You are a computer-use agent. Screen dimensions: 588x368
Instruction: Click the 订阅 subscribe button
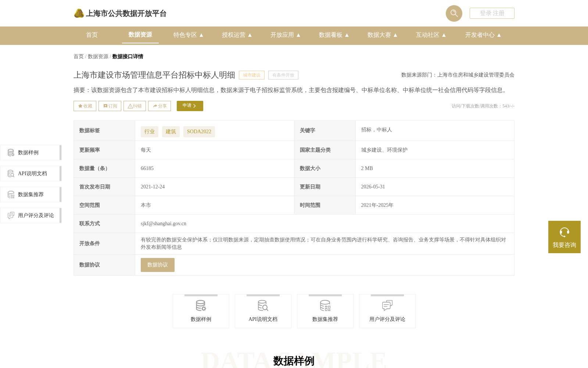(110, 106)
